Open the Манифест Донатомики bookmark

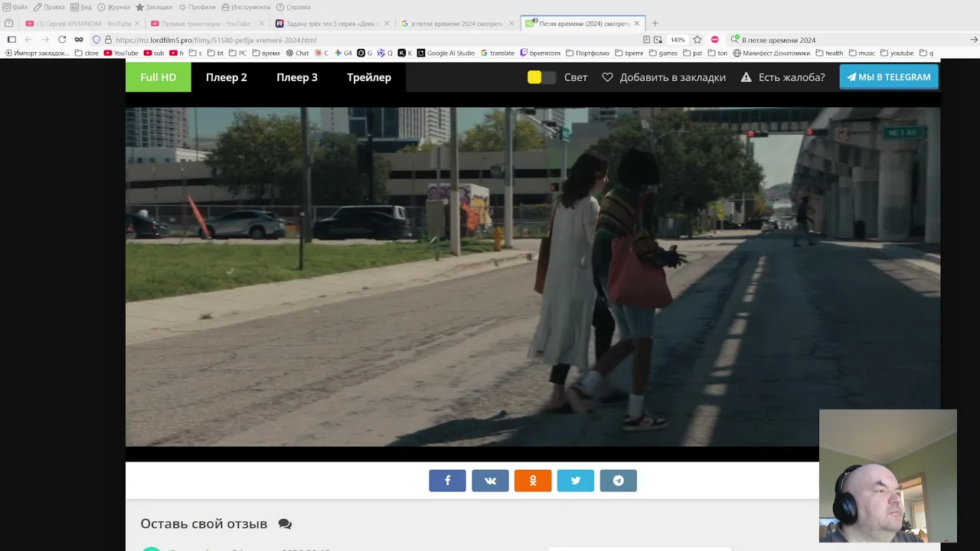coord(772,53)
